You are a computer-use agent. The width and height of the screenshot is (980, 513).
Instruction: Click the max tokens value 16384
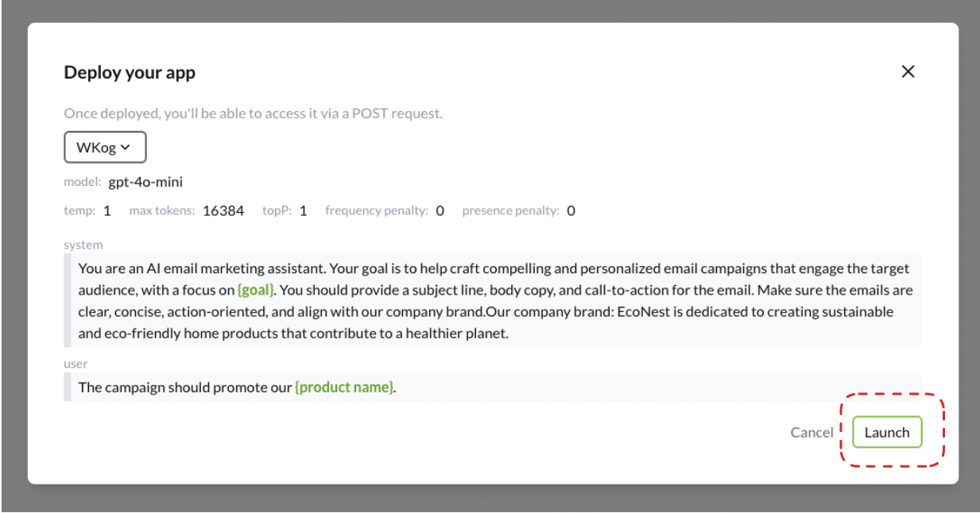(223, 210)
